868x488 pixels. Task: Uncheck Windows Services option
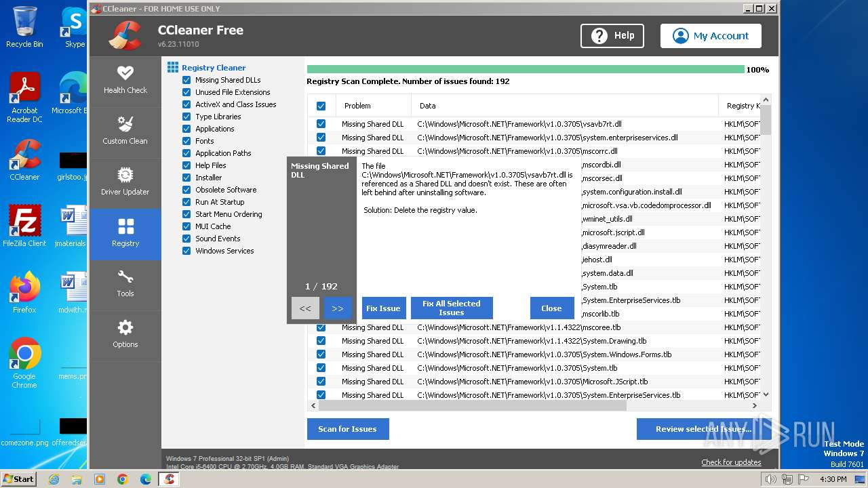point(186,251)
